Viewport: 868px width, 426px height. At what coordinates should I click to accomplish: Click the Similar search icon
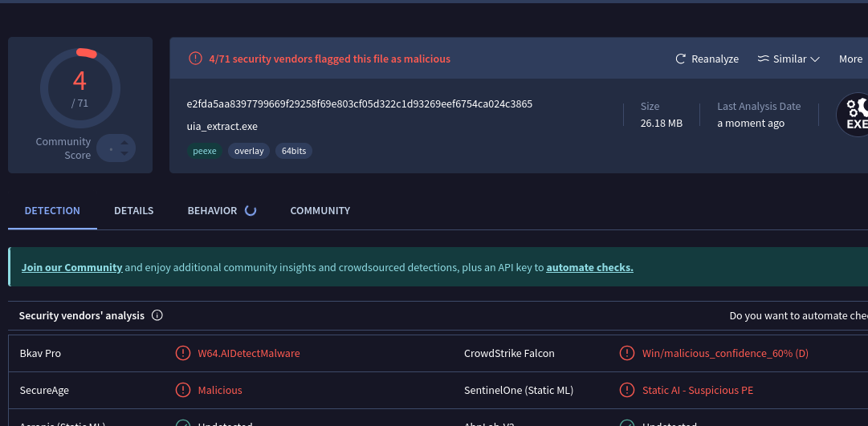tap(764, 59)
